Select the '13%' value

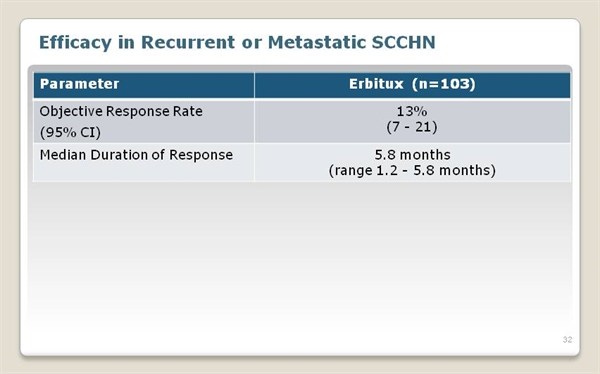(412, 111)
